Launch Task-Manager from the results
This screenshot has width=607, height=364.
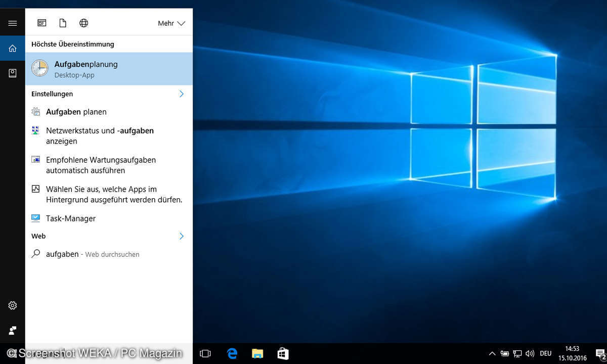click(109, 218)
